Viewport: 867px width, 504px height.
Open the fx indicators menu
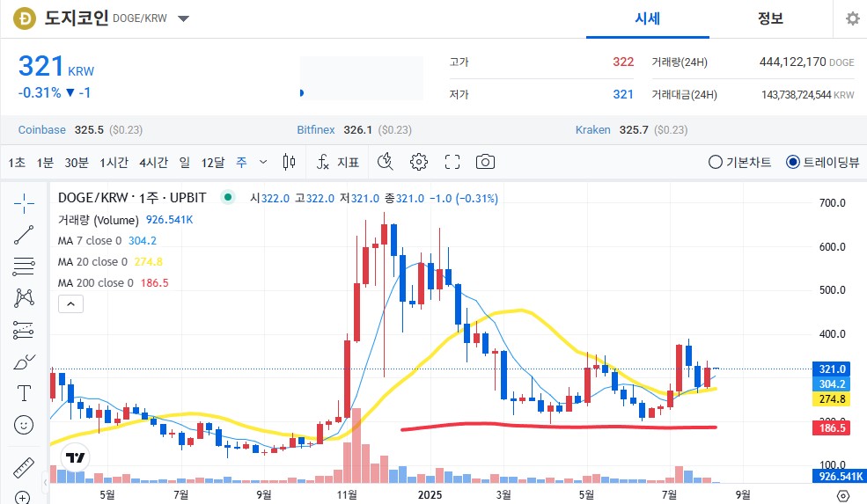[323, 162]
